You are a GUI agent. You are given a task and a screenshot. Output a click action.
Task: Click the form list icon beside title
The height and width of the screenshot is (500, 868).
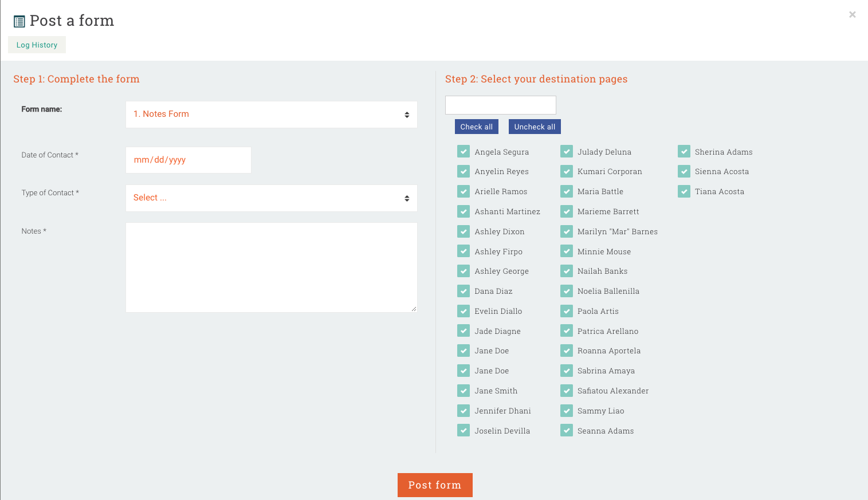(x=19, y=22)
